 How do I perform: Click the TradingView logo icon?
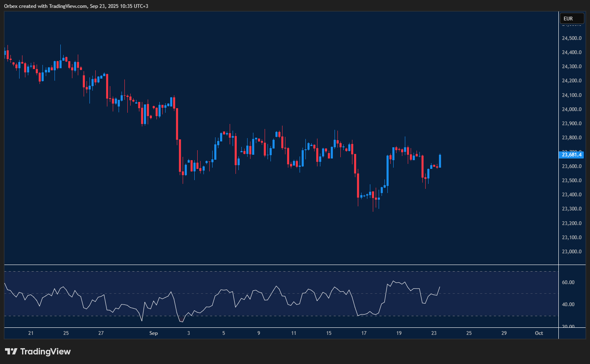tap(11, 352)
